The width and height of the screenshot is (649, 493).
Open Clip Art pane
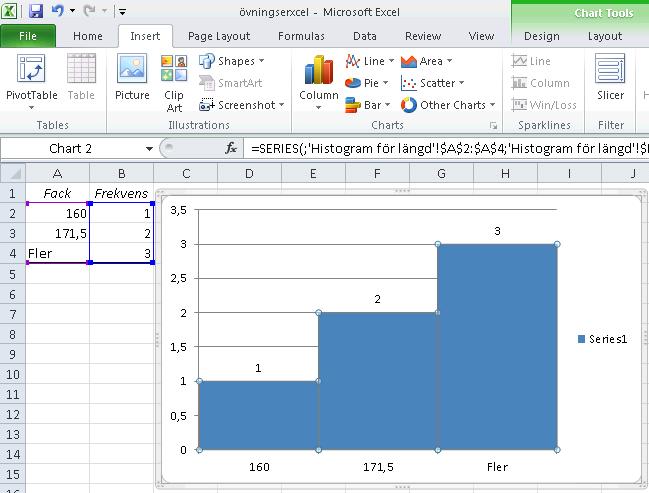tap(174, 83)
